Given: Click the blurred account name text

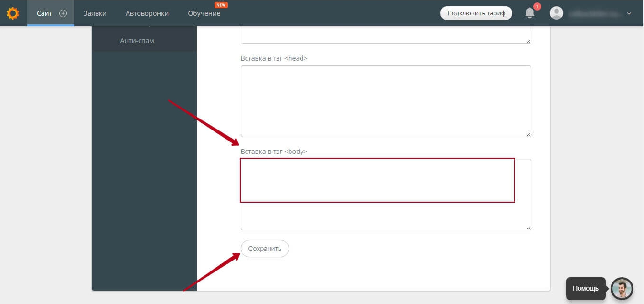Looking at the screenshot, I should pyautogui.click(x=594, y=13).
